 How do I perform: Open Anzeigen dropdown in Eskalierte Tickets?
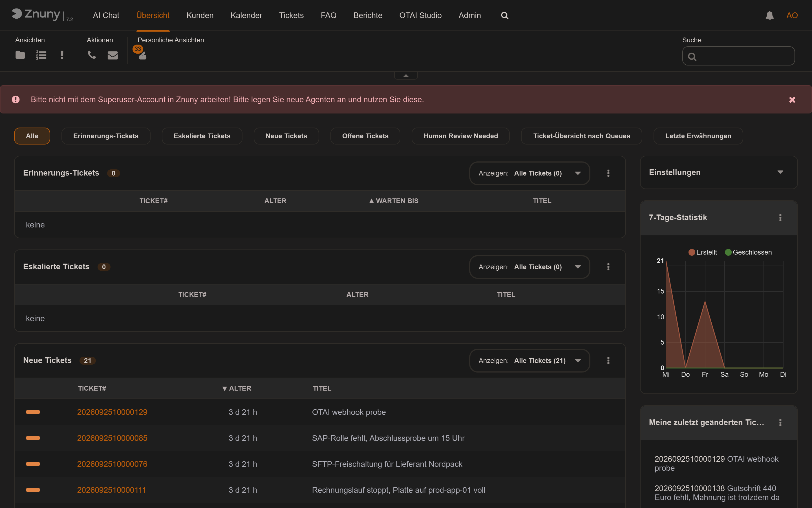[x=529, y=267]
